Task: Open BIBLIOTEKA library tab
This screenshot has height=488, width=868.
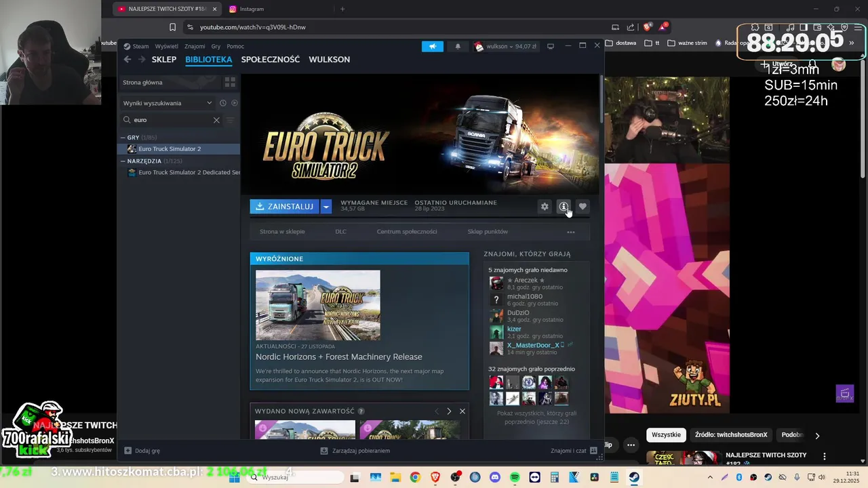Action: tap(209, 60)
